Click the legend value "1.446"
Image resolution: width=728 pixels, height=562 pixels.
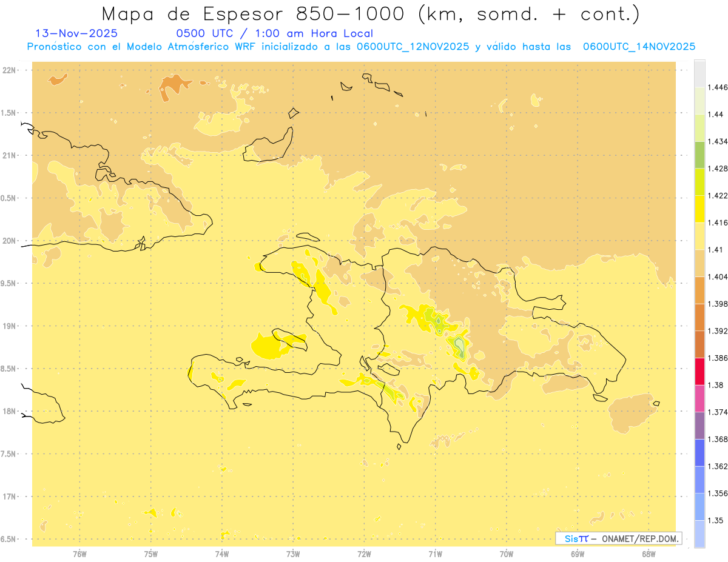(718, 87)
